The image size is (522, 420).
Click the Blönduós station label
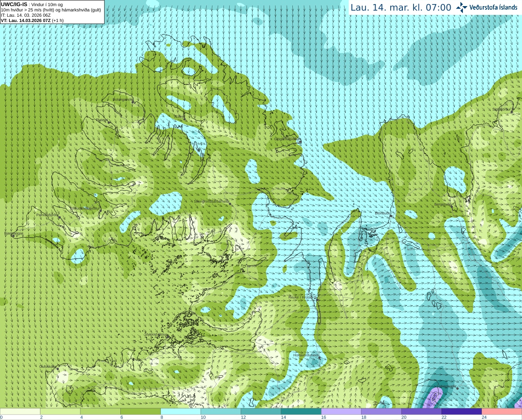[383, 213]
